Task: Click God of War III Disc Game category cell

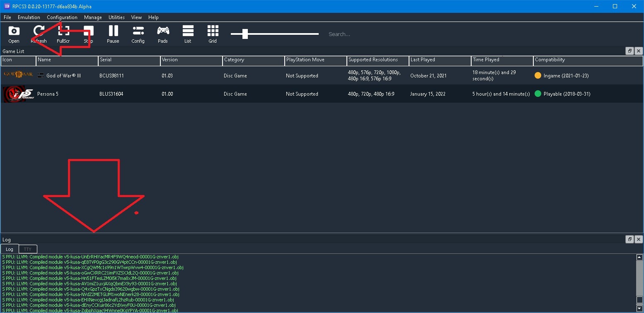Action: click(x=254, y=76)
